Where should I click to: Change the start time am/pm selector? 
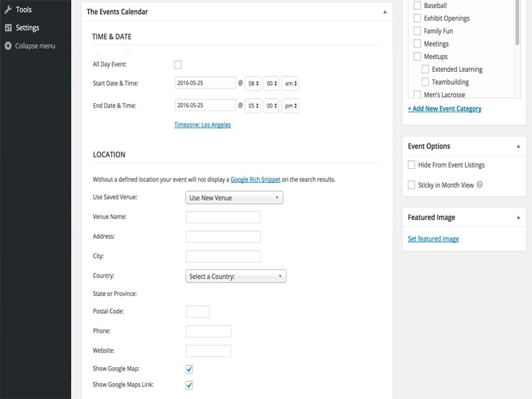[x=290, y=84]
